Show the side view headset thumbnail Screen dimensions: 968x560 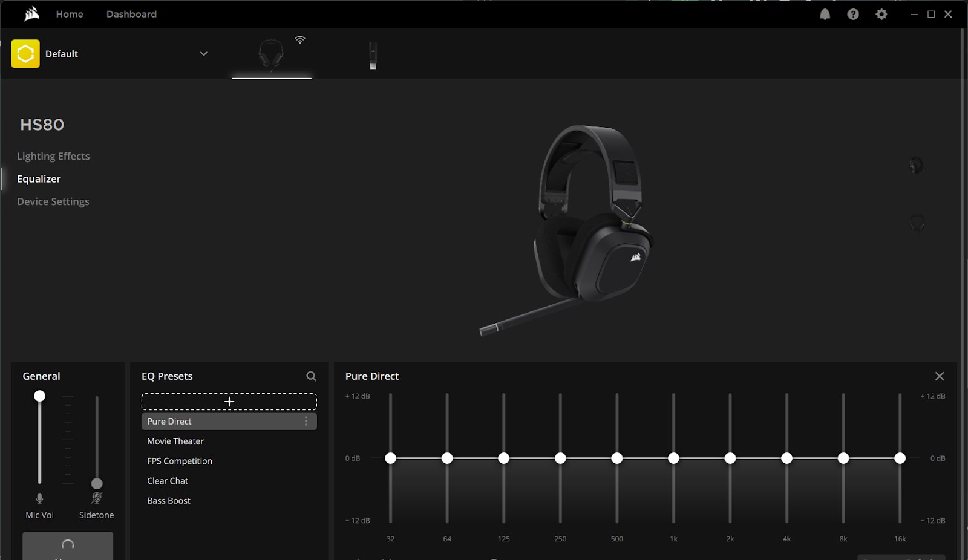[x=917, y=165]
